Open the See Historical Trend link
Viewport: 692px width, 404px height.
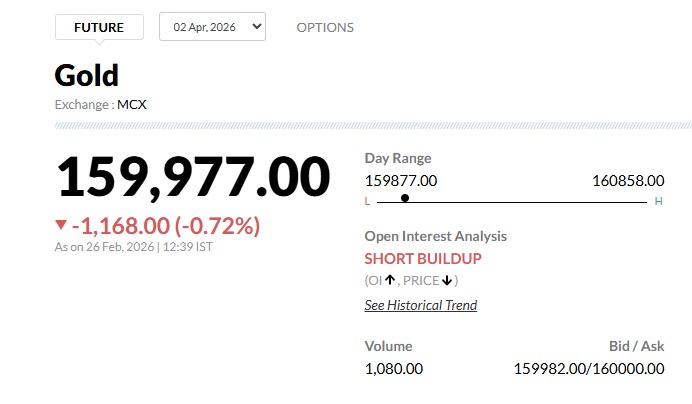420,305
